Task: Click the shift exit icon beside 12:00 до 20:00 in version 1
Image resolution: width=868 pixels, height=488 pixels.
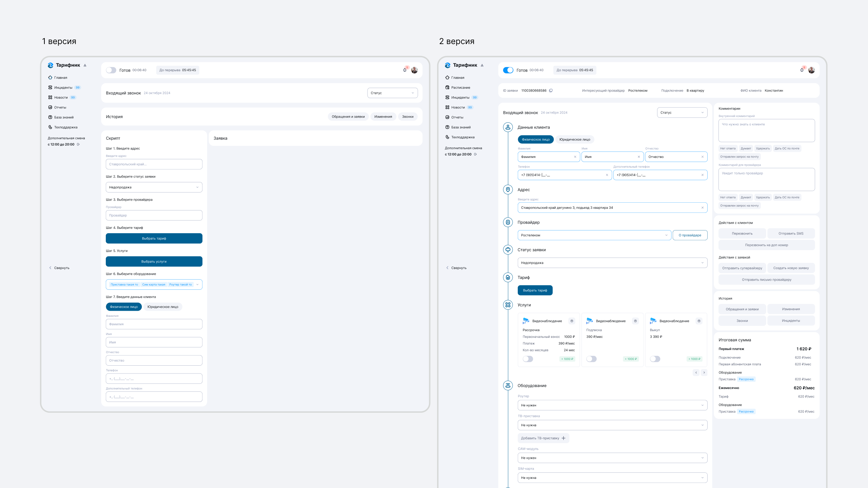Action: 78,144
